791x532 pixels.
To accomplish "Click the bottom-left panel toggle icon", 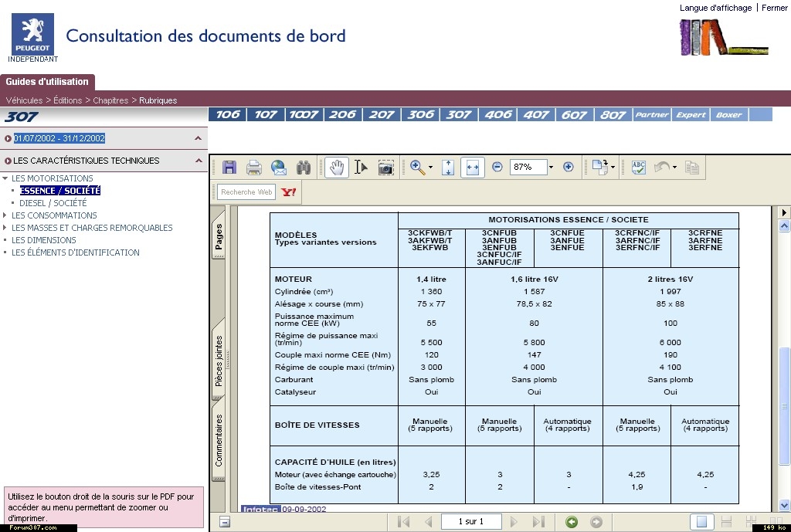I will 225,521.
